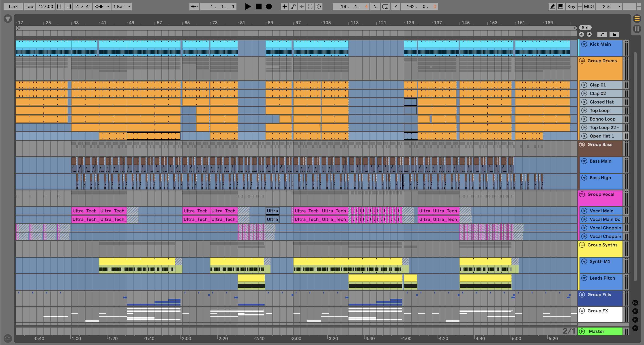This screenshot has width=644, height=345.
Task: Toggle the computer MIDI keyboard icon
Action: (561, 6)
